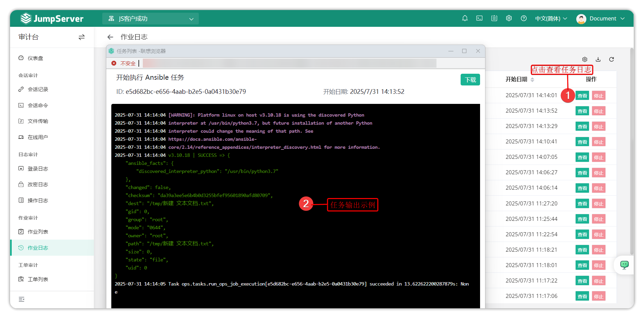644x315 pixels.
Task: Click the task ID e5d682bc text
Action: (186, 91)
